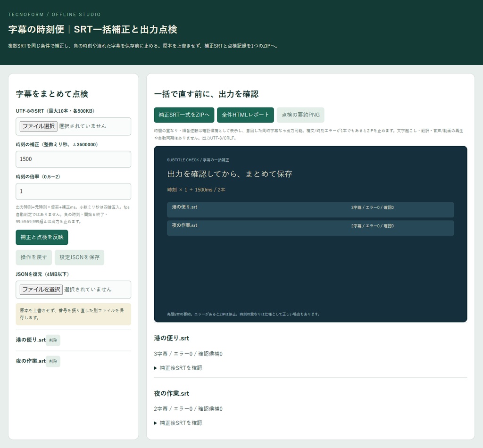Click the 操作を戻す undo button
The height and width of the screenshot is (448, 483).
pos(34,257)
